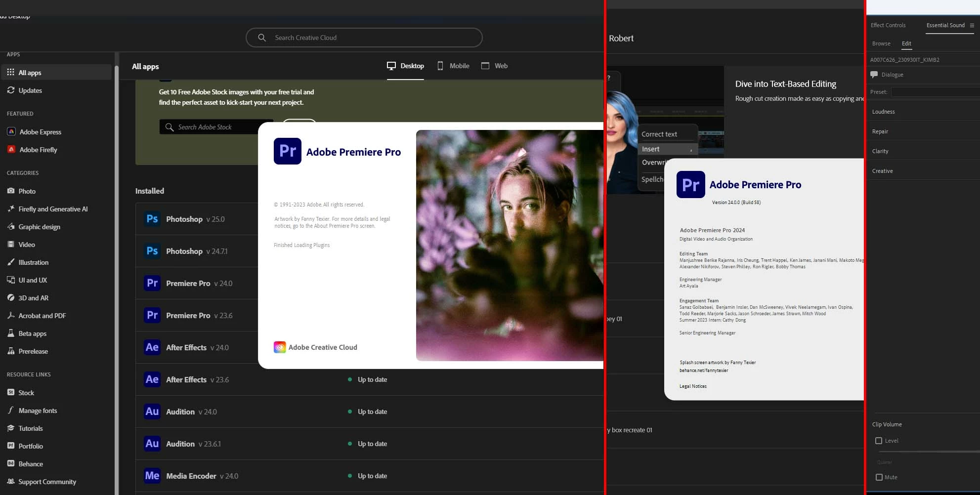Switch to the Desktop tab
This screenshot has width=980, height=495.
pyautogui.click(x=405, y=66)
